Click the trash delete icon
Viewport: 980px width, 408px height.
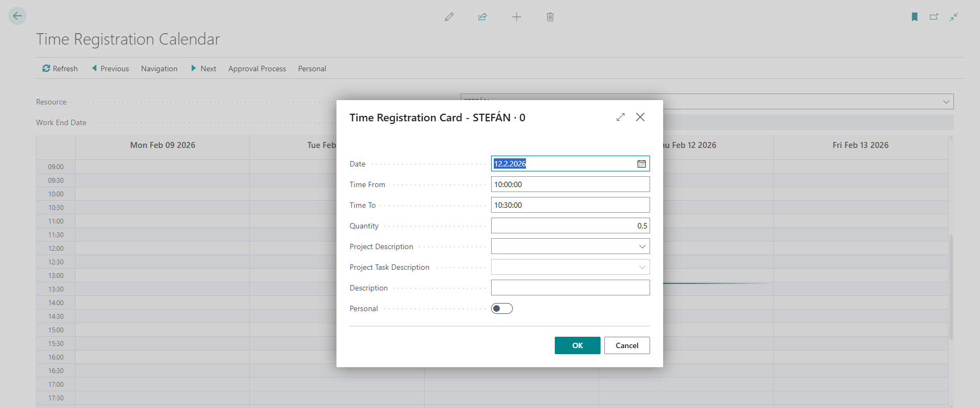click(550, 17)
